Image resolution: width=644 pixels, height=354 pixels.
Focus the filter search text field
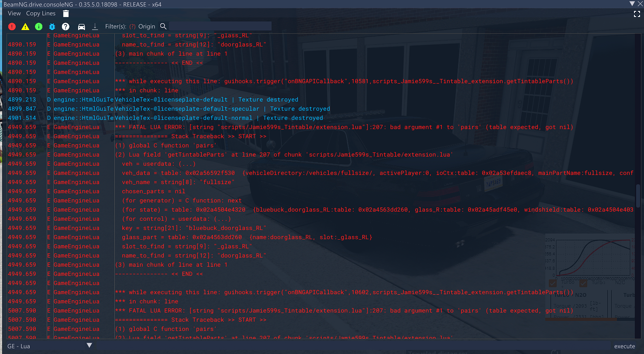pyautogui.click(x=220, y=26)
